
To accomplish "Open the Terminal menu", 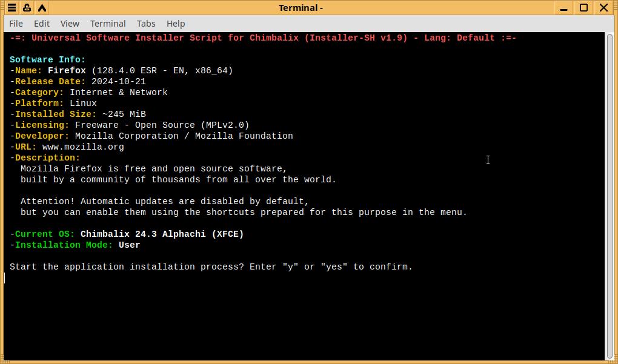I will pyautogui.click(x=108, y=24).
